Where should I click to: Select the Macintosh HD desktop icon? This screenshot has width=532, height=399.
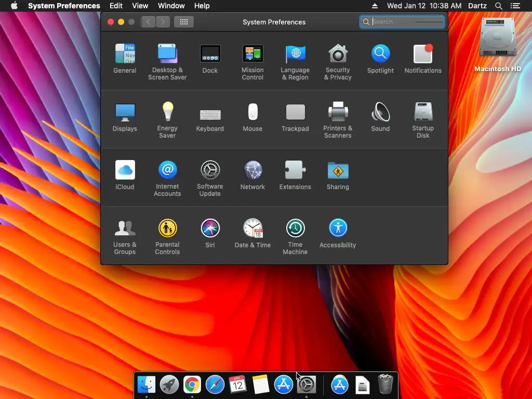coord(498,44)
